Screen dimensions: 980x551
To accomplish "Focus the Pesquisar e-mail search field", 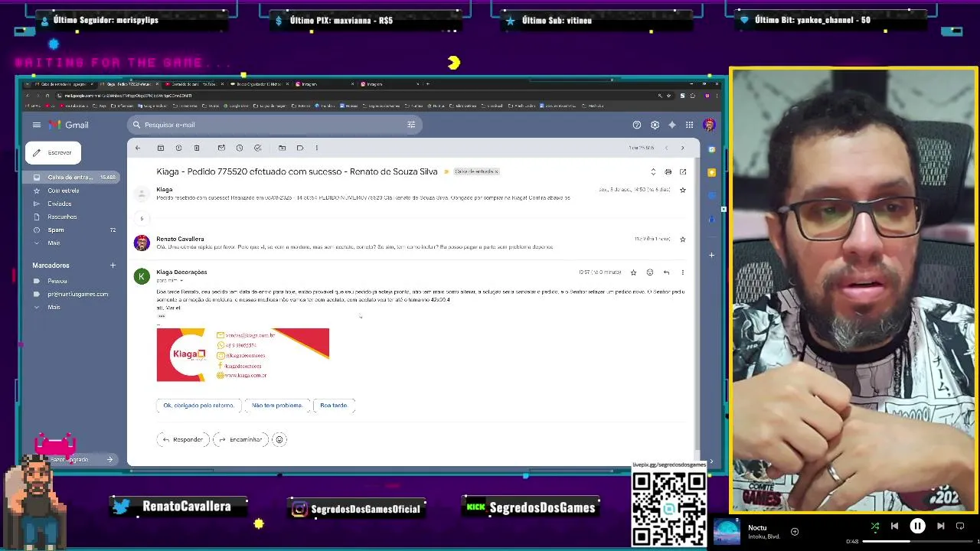I will click(x=274, y=125).
